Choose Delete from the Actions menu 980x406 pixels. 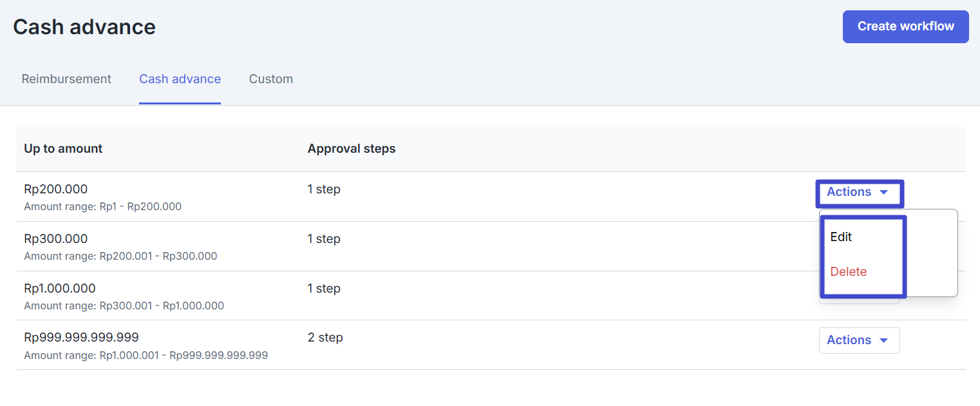point(848,272)
